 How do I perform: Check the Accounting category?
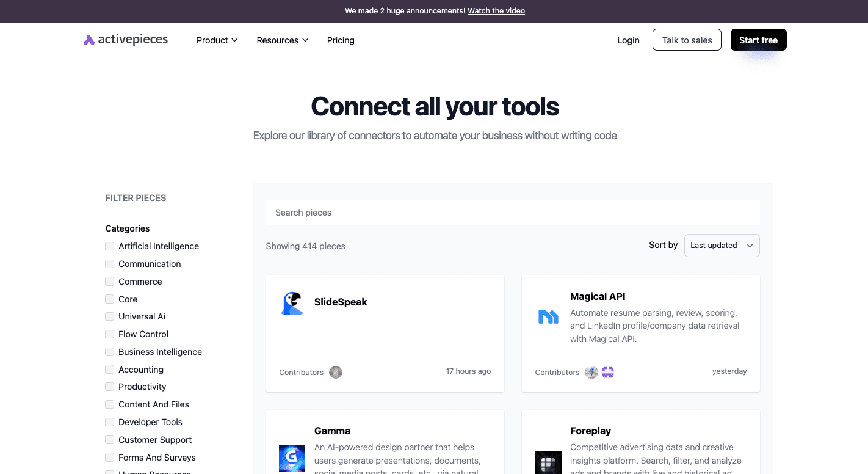tap(110, 370)
